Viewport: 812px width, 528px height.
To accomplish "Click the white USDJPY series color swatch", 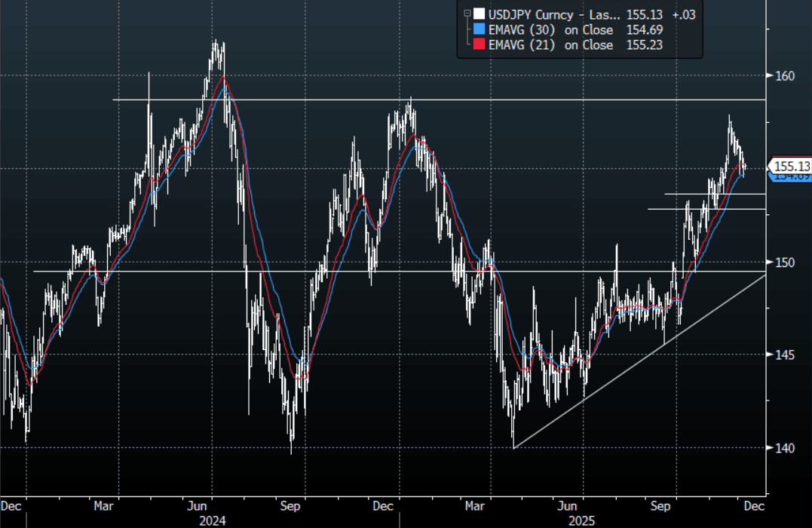I will tap(479, 14).
